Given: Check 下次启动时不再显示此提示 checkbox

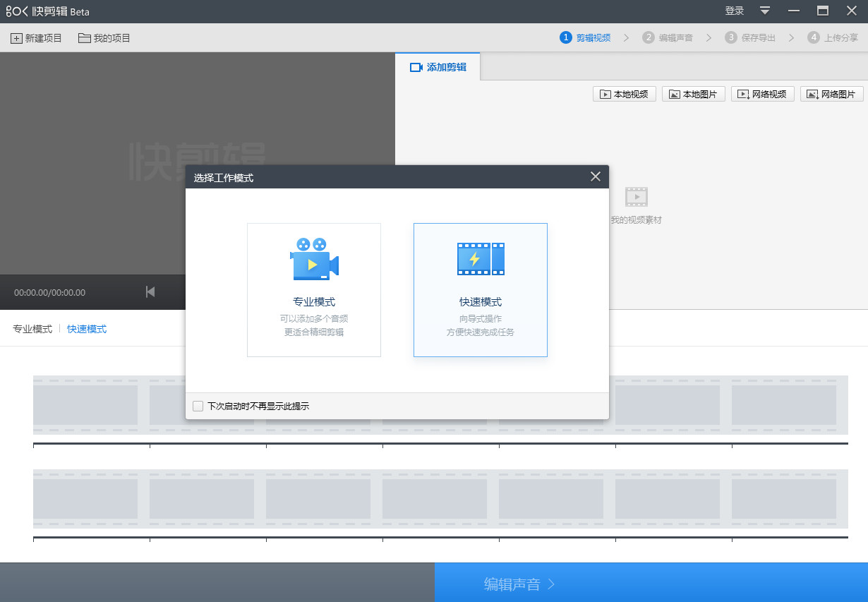Looking at the screenshot, I should [x=198, y=406].
